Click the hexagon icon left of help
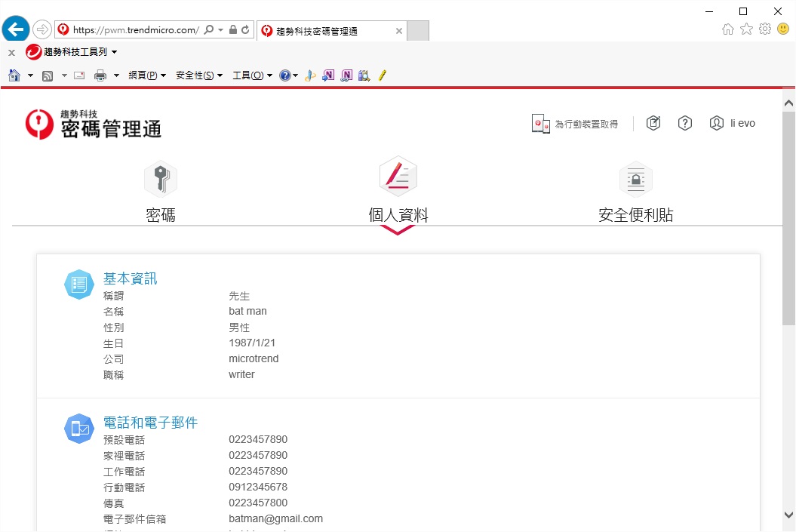The image size is (796, 532). (653, 123)
